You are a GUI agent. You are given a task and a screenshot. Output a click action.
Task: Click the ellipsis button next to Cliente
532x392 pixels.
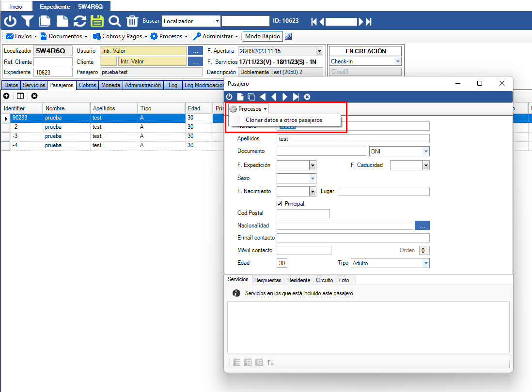pos(195,61)
